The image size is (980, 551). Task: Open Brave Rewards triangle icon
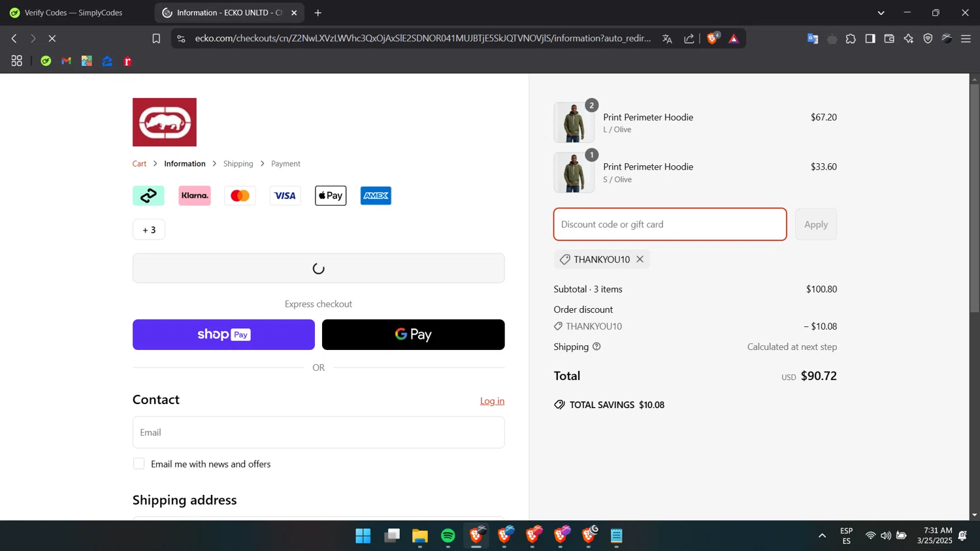click(734, 39)
